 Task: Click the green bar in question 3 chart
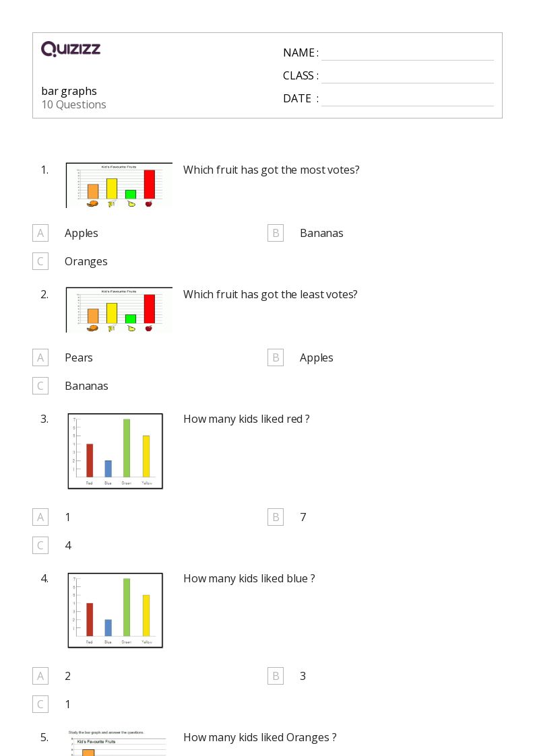[126, 448]
